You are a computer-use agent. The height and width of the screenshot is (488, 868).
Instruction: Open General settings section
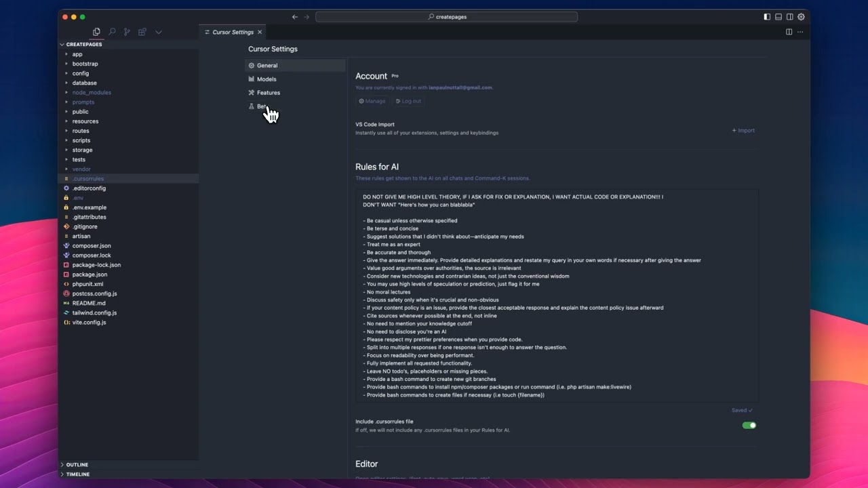click(x=295, y=66)
